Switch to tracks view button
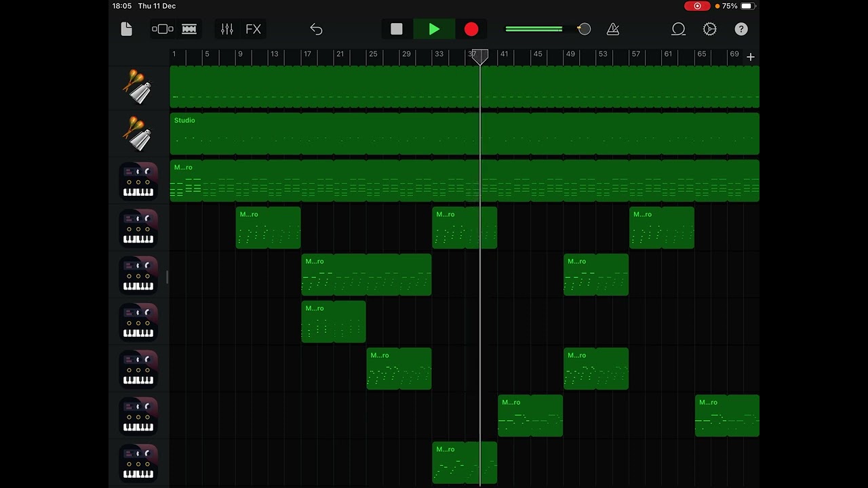868x488 pixels. [189, 29]
